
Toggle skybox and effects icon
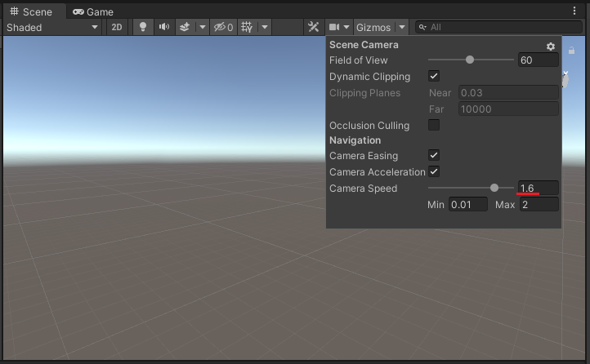coord(185,27)
